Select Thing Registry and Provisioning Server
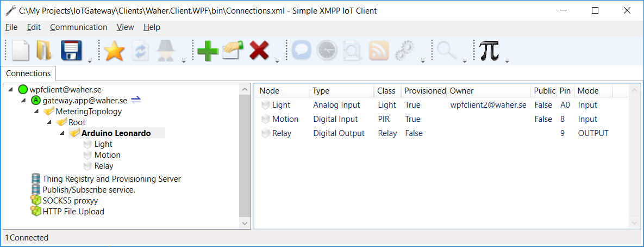 pos(111,178)
